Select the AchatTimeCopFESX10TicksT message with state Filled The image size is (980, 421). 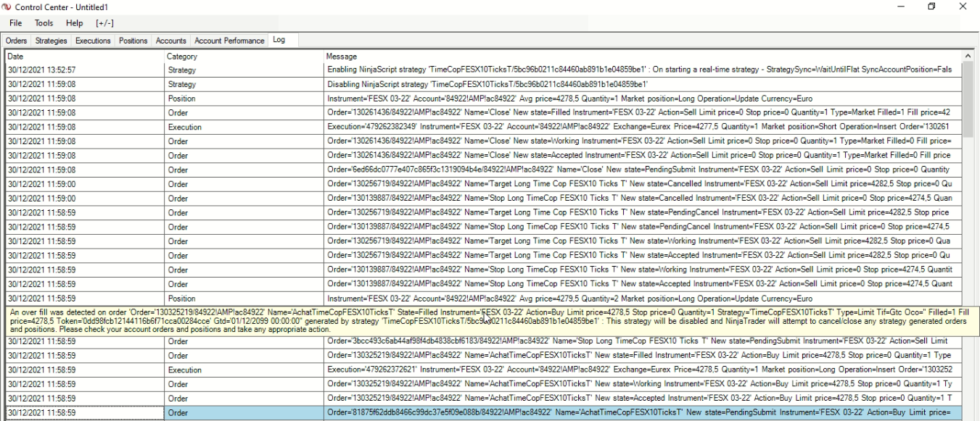pos(643,355)
